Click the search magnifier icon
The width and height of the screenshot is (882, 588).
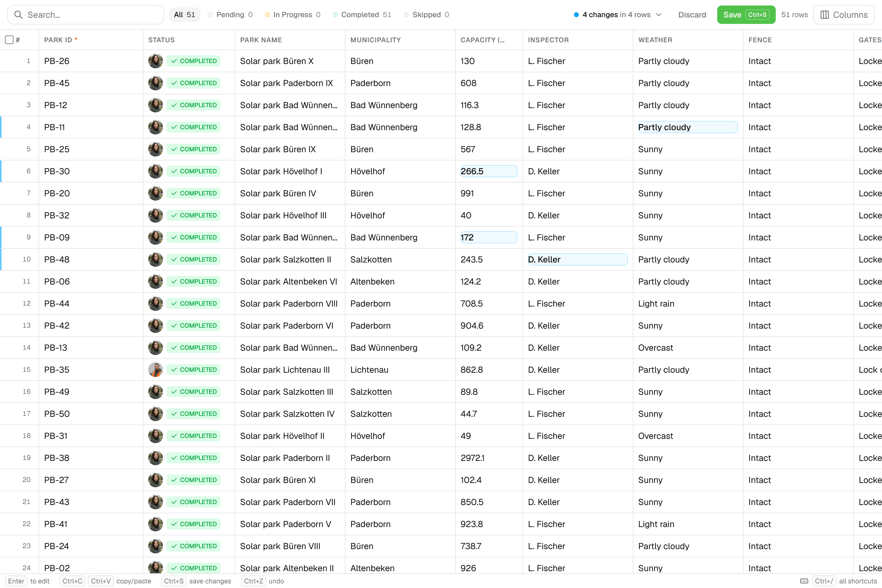[x=18, y=15]
